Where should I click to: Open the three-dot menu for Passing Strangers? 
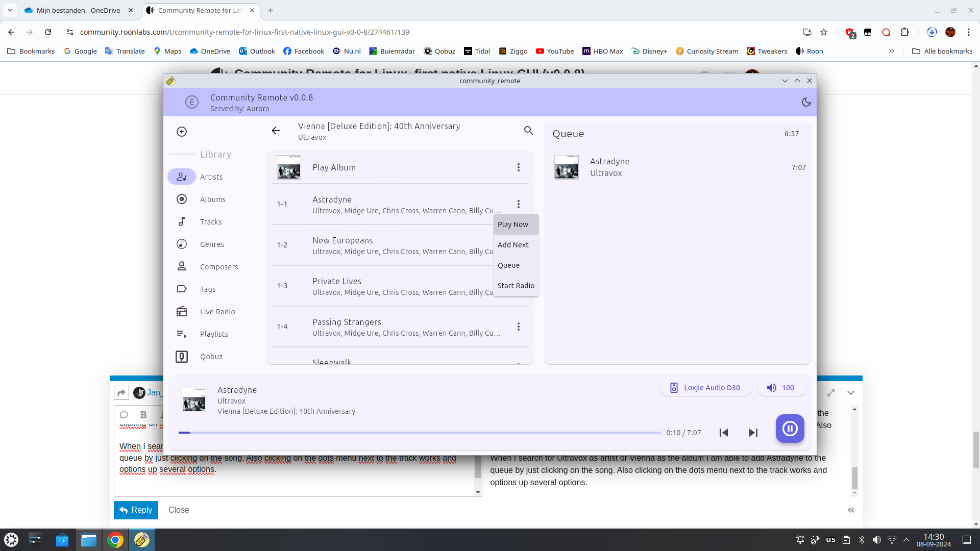point(519,327)
